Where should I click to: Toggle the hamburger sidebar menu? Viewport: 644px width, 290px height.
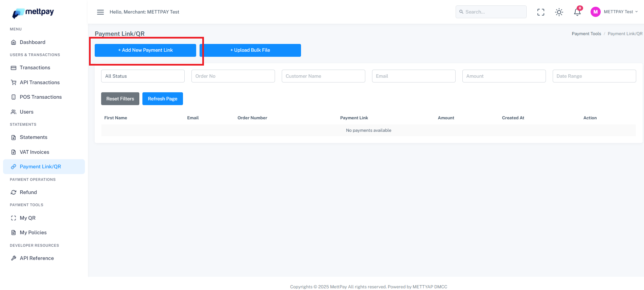(x=100, y=12)
